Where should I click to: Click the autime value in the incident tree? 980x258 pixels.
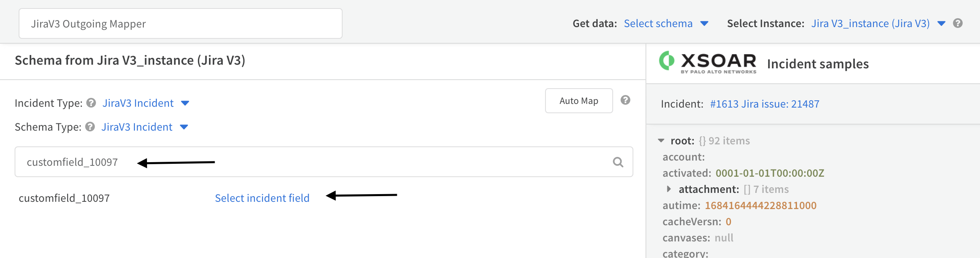click(x=761, y=205)
